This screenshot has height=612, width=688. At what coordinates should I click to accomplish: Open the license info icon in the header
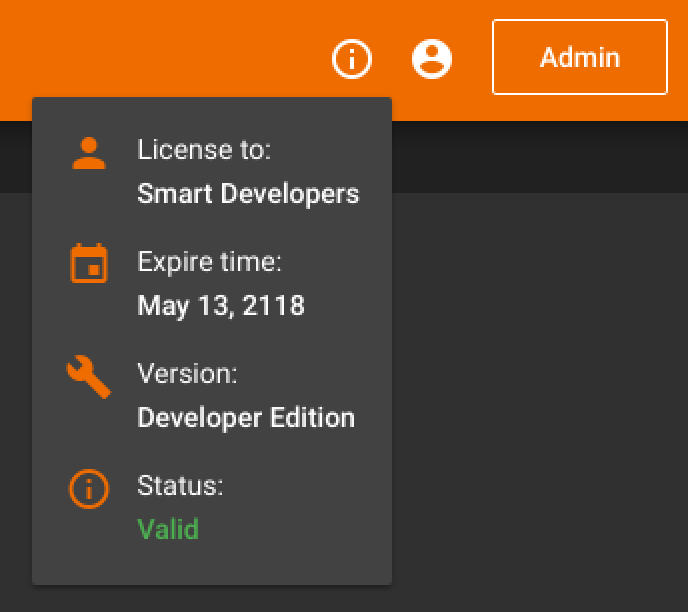(x=352, y=59)
